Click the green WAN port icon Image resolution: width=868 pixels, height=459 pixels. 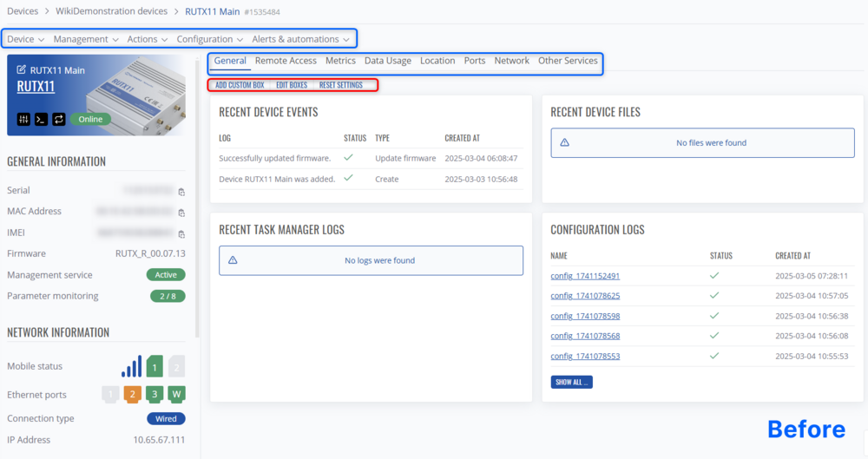(x=176, y=395)
